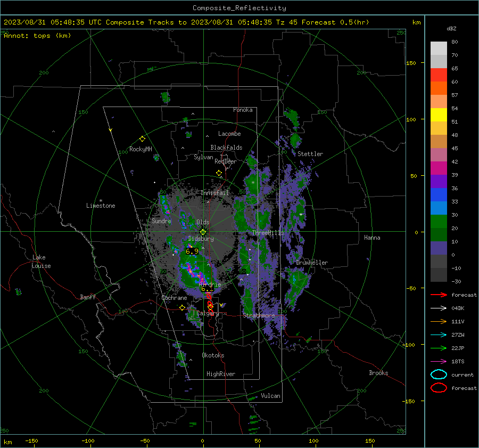Click the cyan current ellipse legend icon
Viewport: 479px width, 448px height.
[x=439, y=374]
